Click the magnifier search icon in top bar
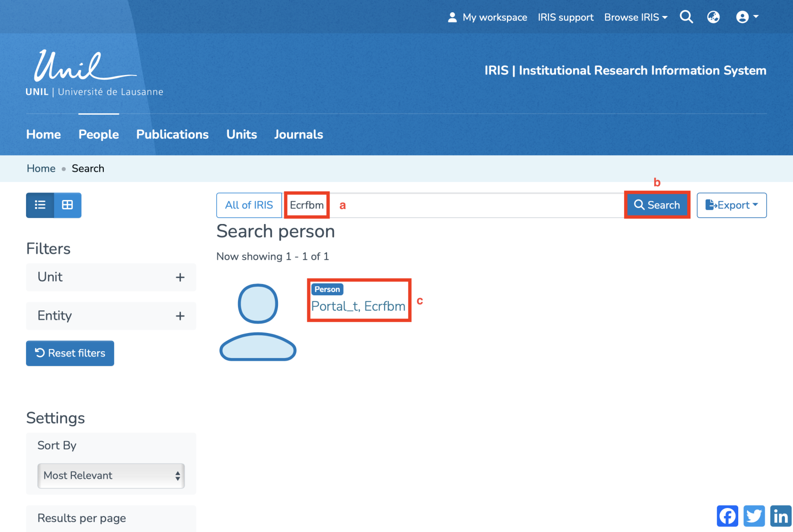 coord(686,17)
